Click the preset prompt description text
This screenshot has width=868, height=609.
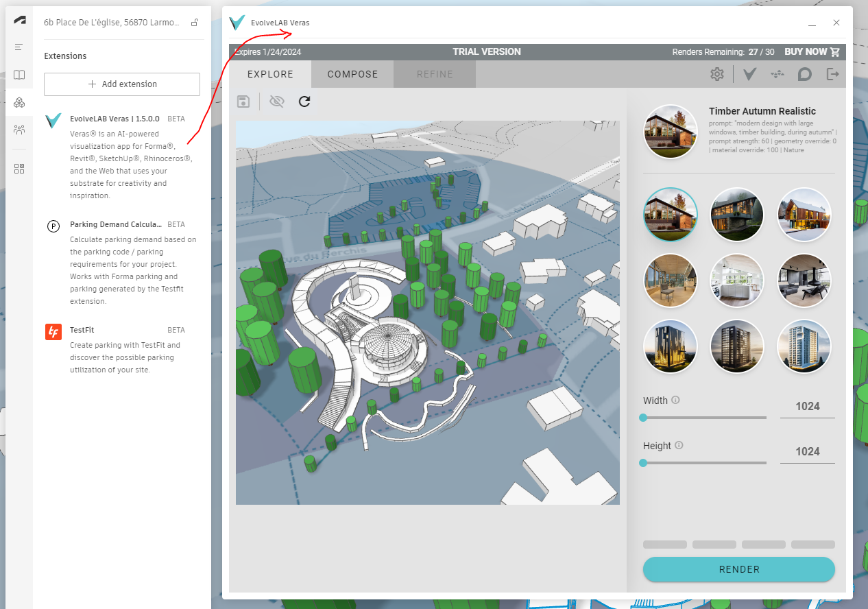point(773,136)
